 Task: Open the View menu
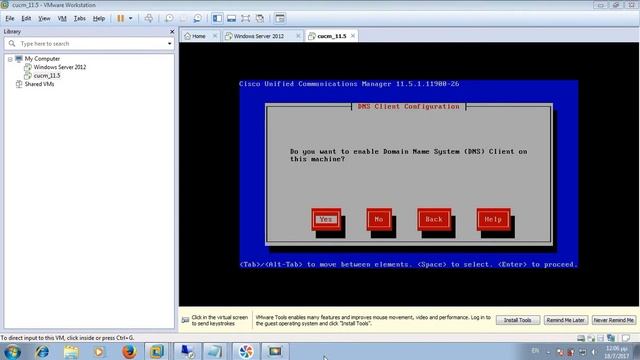(x=44, y=18)
